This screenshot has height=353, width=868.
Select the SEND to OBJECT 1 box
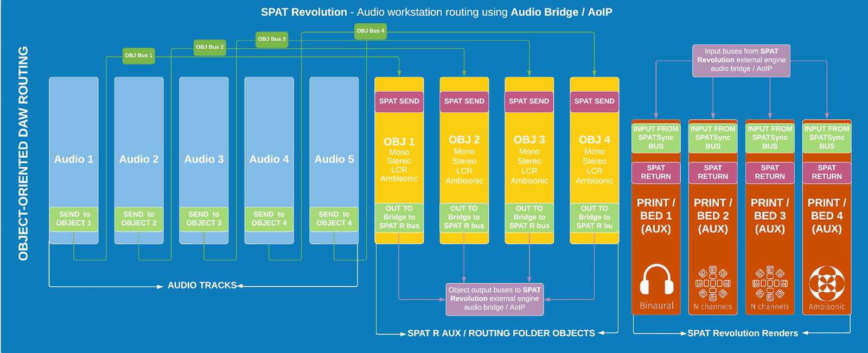click(x=74, y=219)
